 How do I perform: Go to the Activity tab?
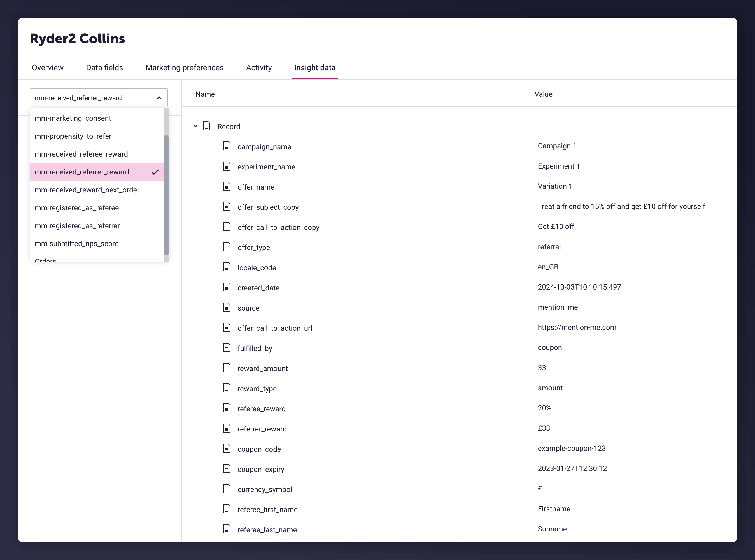pos(259,68)
